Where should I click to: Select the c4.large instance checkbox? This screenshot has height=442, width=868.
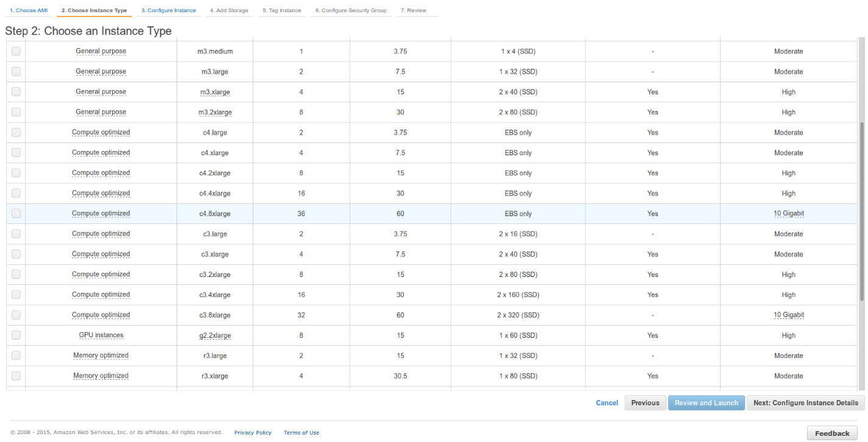point(16,132)
